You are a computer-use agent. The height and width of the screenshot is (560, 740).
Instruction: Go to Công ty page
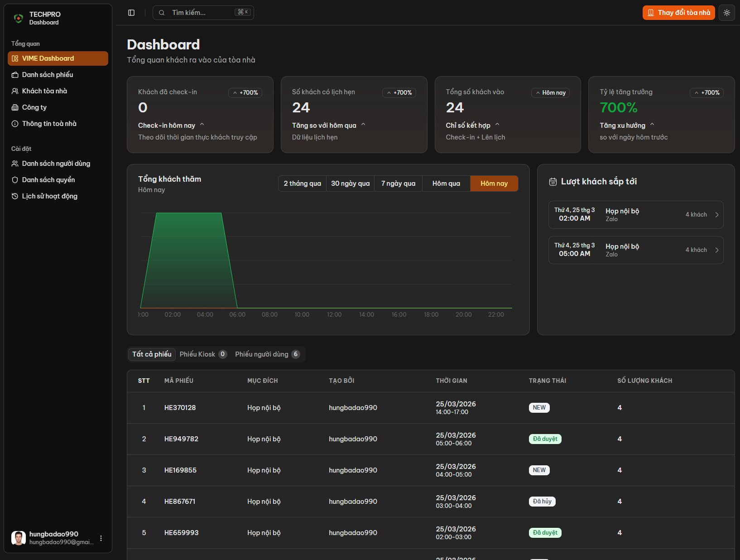coord(34,107)
